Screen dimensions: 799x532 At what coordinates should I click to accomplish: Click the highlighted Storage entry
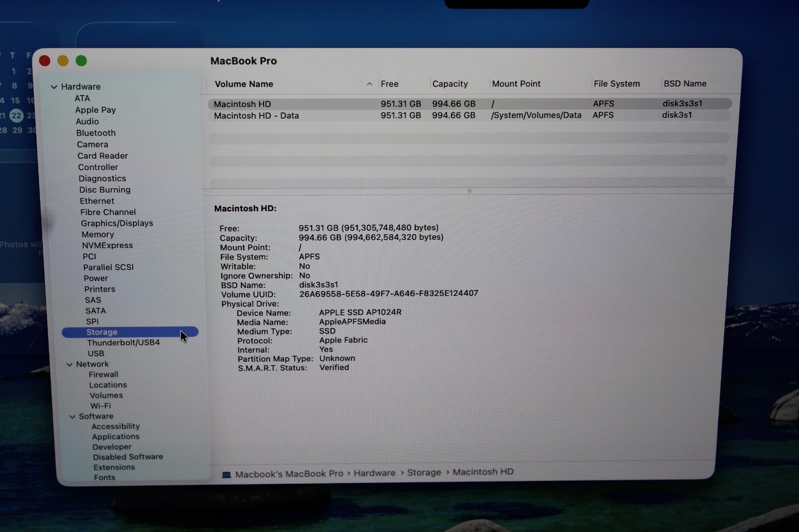coord(130,332)
